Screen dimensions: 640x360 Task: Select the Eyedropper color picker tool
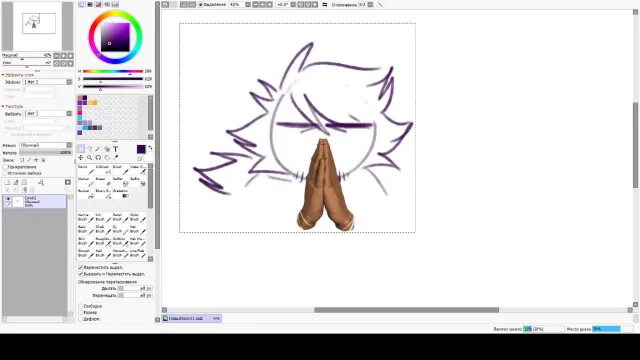(116, 158)
